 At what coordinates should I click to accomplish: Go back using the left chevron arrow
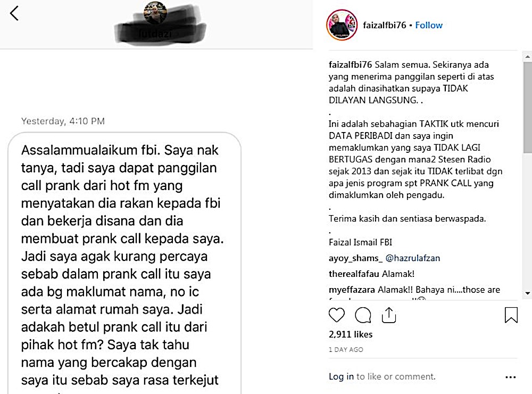(14, 14)
